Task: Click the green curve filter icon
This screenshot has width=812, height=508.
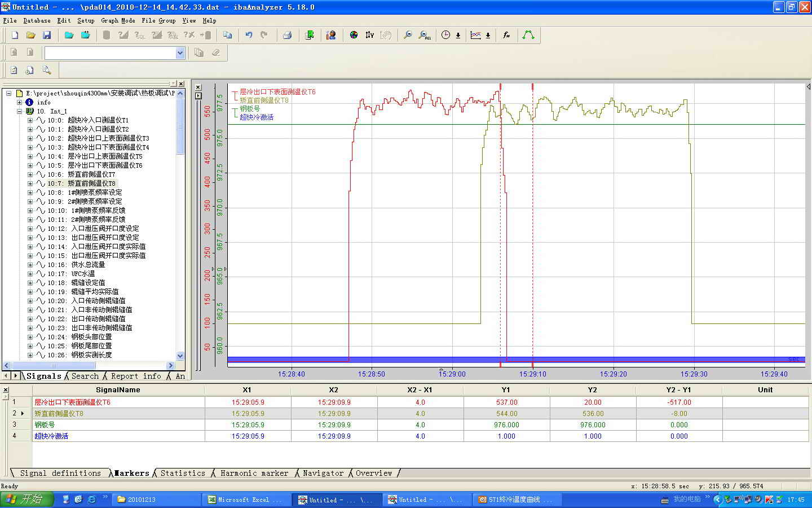Action: click(x=528, y=35)
